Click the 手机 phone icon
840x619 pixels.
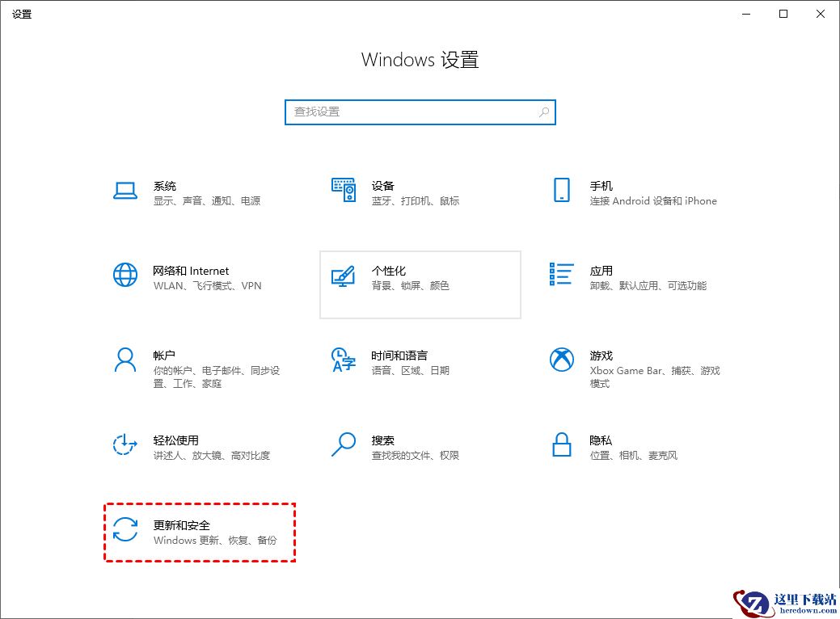coord(561,190)
